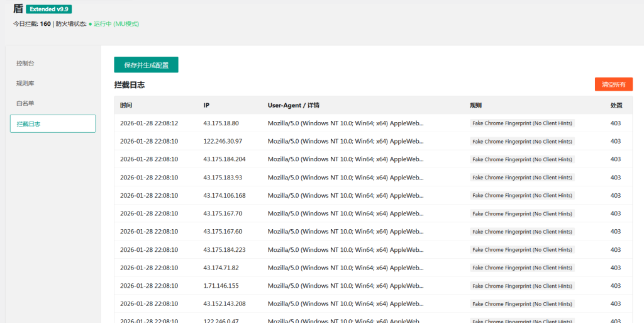Open the 控制台 sidebar menu item

click(25, 64)
